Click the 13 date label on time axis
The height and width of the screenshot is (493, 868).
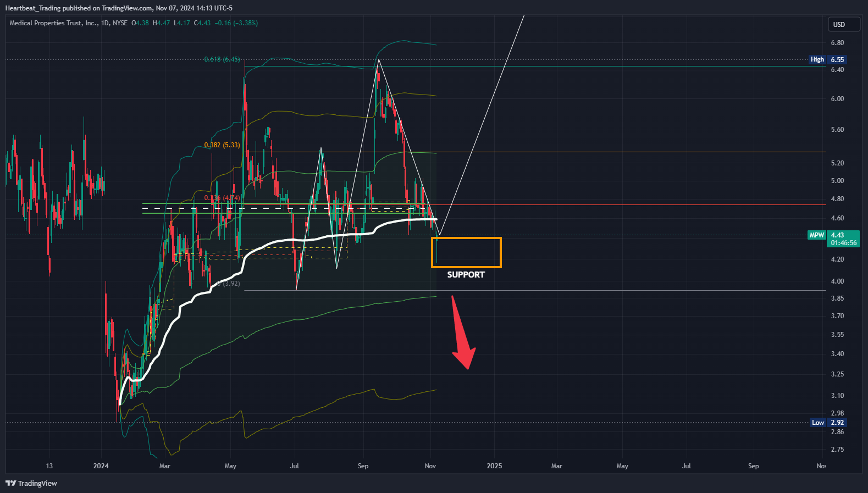pos(49,466)
